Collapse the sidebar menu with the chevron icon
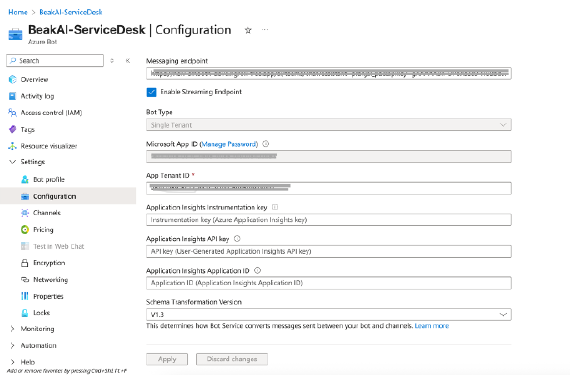Image resolution: width=570 pixels, height=377 pixels. [128, 61]
